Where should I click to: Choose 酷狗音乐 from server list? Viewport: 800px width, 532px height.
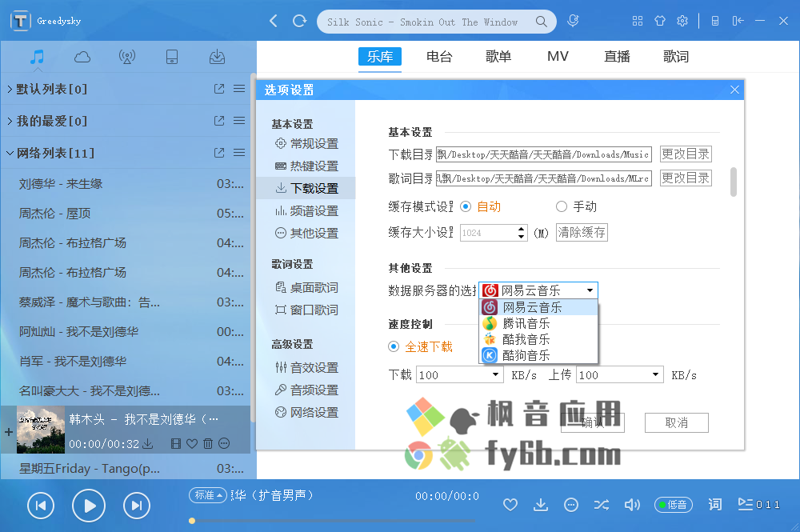click(x=538, y=355)
